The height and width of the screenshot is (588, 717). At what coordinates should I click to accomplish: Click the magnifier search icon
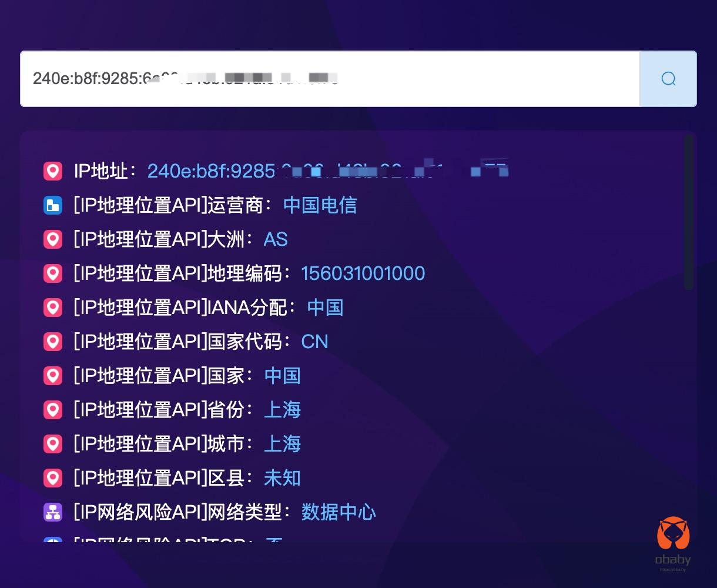(668, 78)
